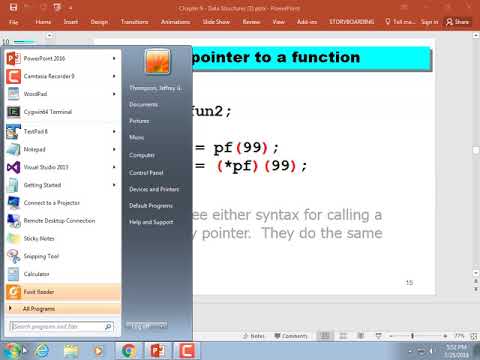The width and height of the screenshot is (480, 360).
Task: Click the Tell me search box
Action: point(400,22)
